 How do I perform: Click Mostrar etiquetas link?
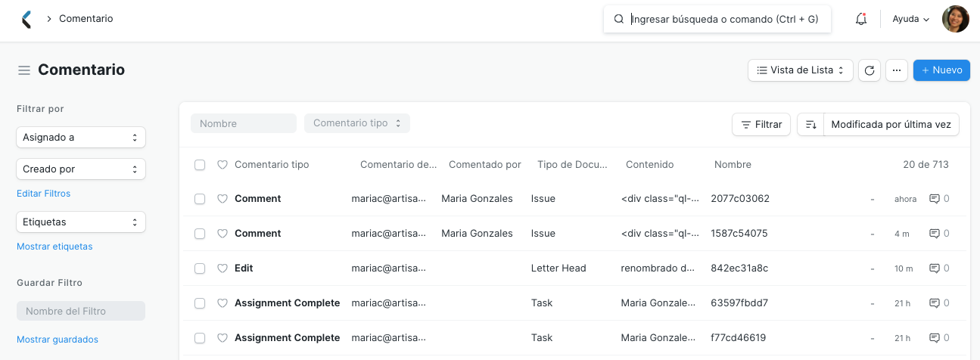click(x=54, y=247)
